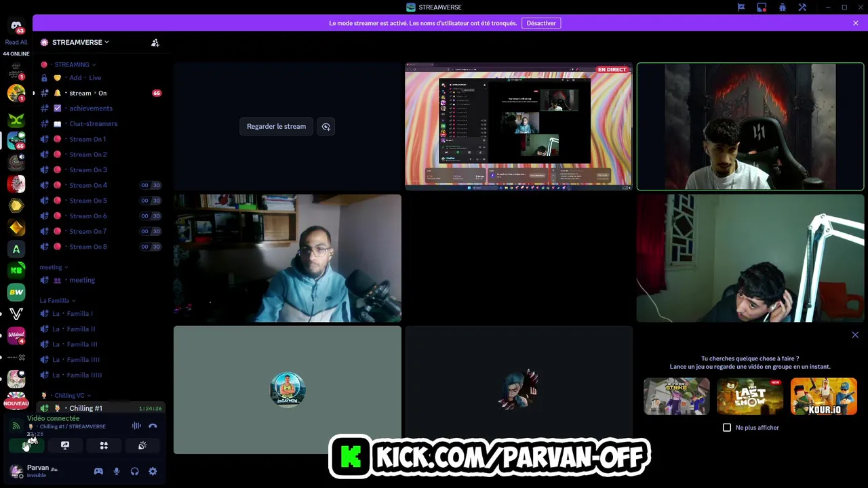Toggle the camera button in voice panel
The image size is (868, 488).
tap(26, 445)
